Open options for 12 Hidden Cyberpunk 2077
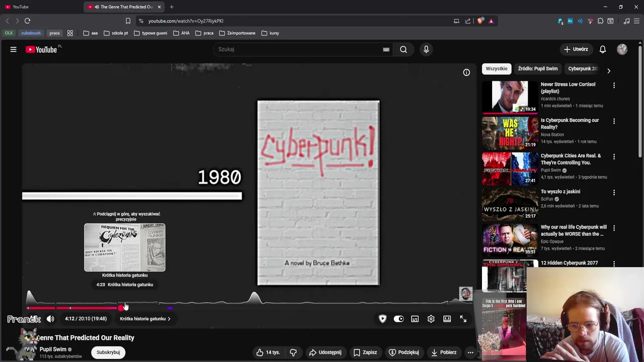 tap(614, 263)
